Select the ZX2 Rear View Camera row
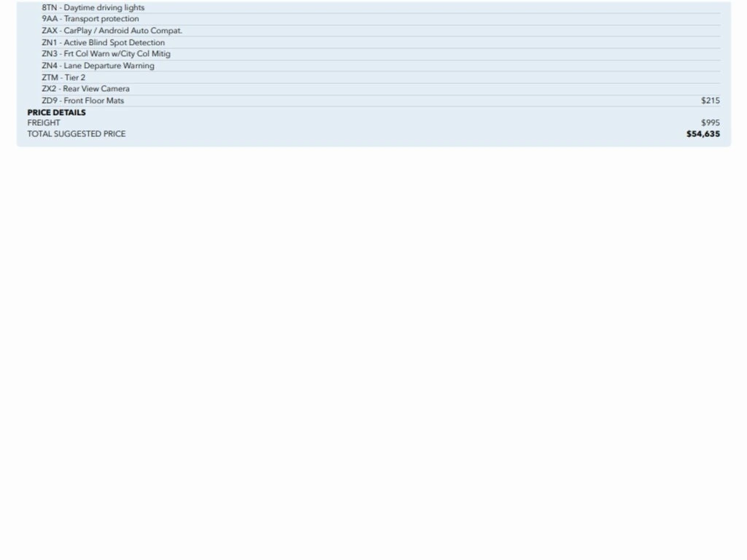The height and width of the screenshot is (560, 747). pyautogui.click(x=85, y=89)
